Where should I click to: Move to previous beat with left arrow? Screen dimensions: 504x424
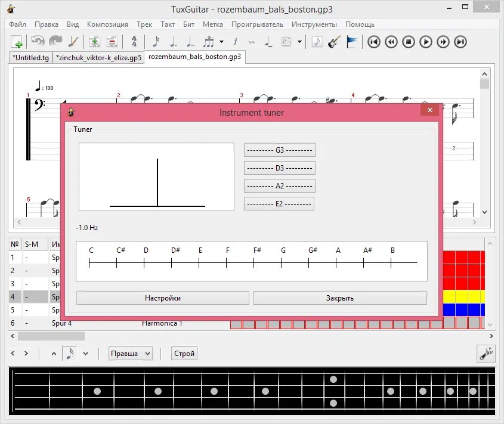click(x=13, y=354)
